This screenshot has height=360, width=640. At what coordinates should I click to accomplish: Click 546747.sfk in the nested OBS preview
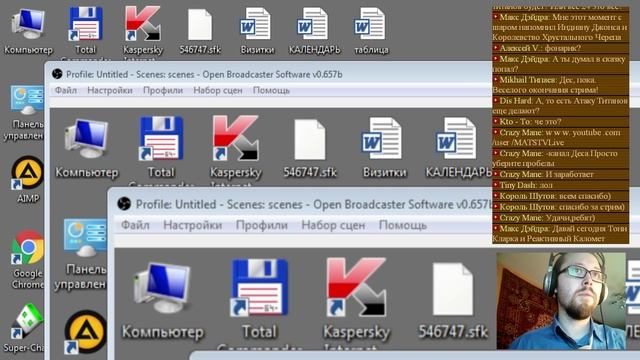pos(453,301)
